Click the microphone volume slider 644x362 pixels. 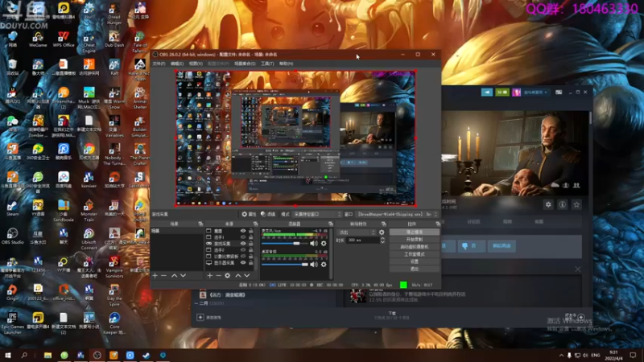coord(285,244)
